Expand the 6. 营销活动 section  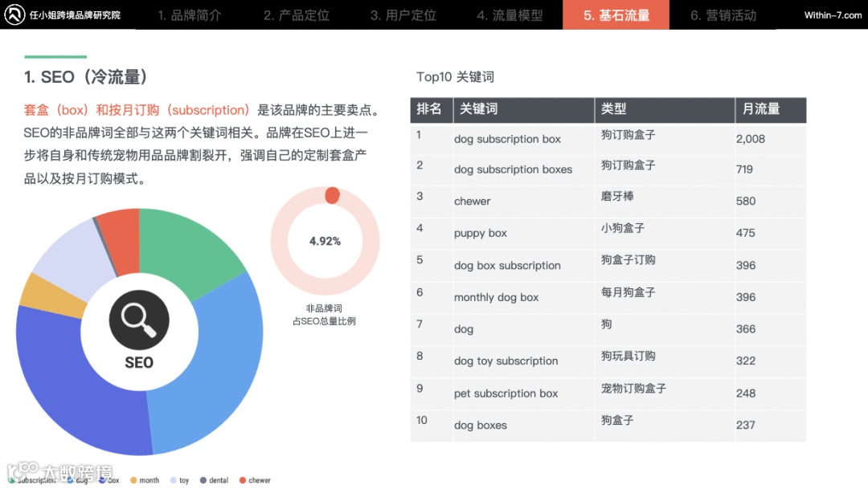point(723,14)
